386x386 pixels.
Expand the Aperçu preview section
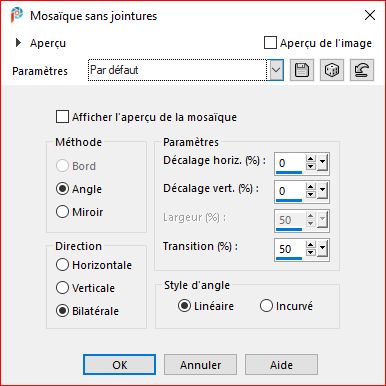click(x=18, y=43)
